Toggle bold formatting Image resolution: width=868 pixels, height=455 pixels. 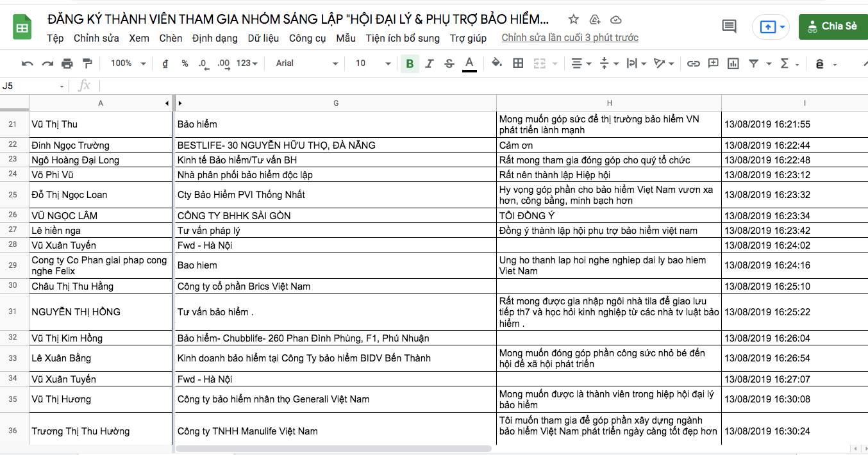click(x=410, y=63)
